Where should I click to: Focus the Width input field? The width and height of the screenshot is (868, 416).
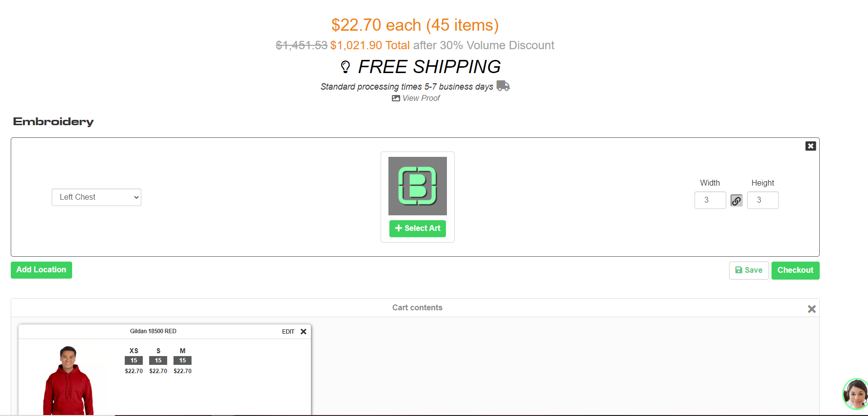(x=710, y=200)
